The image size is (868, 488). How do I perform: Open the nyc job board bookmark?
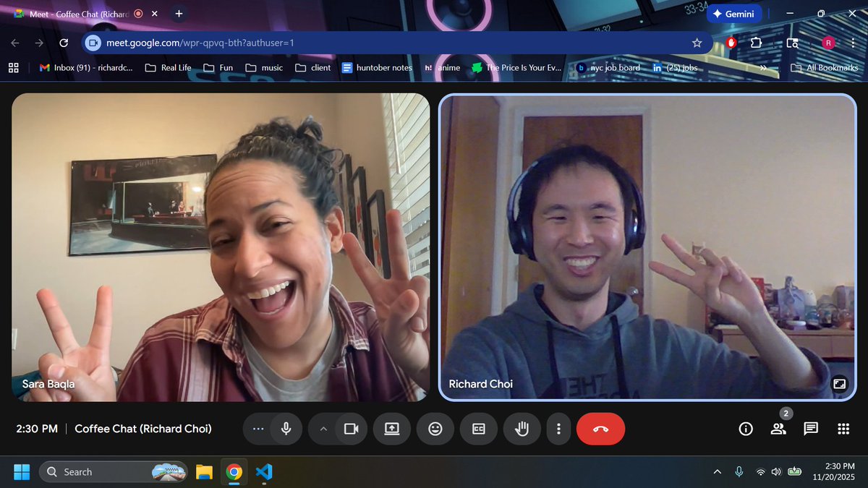[x=608, y=67]
